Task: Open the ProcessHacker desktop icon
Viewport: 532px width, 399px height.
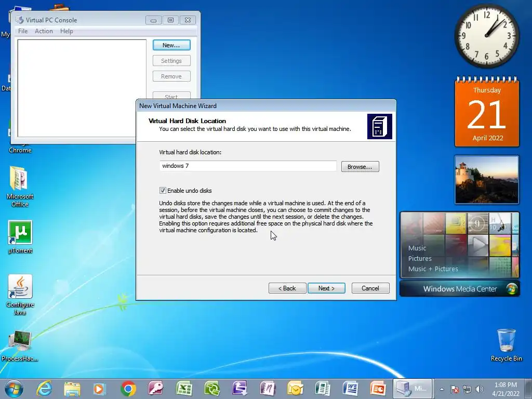Action: [x=20, y=345]
